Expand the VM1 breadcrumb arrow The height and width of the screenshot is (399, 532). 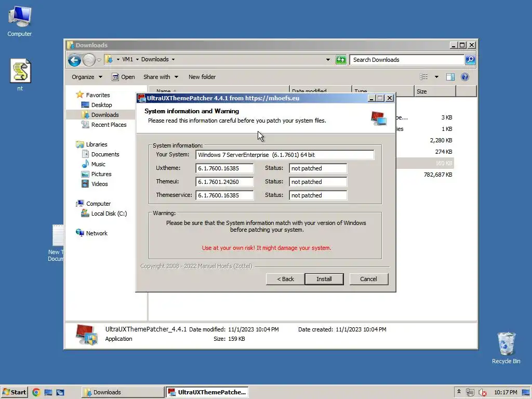pos(137,59)
